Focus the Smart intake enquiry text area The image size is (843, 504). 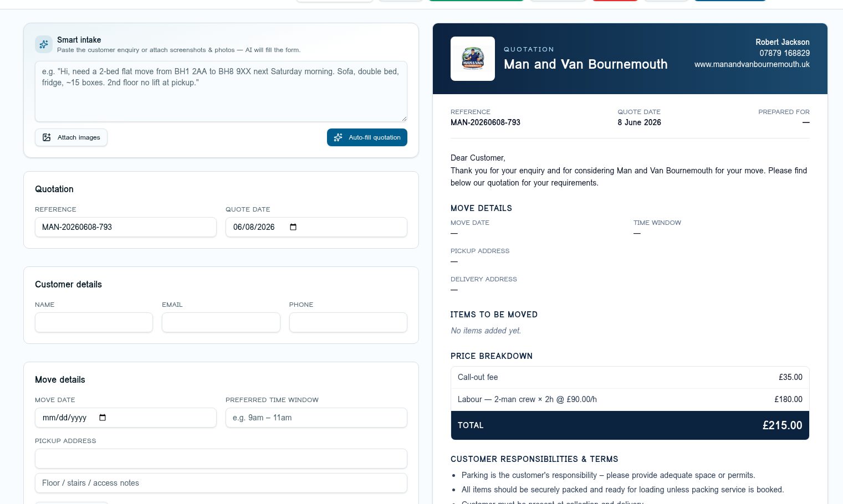coord(221,91)
